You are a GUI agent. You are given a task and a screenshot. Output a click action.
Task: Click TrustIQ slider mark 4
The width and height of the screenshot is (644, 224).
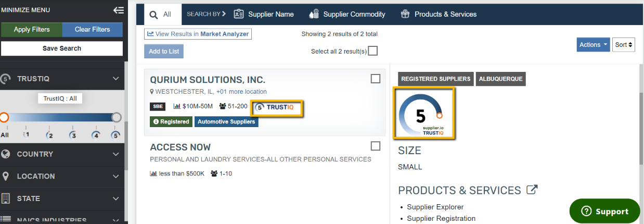tap(95, 135)
